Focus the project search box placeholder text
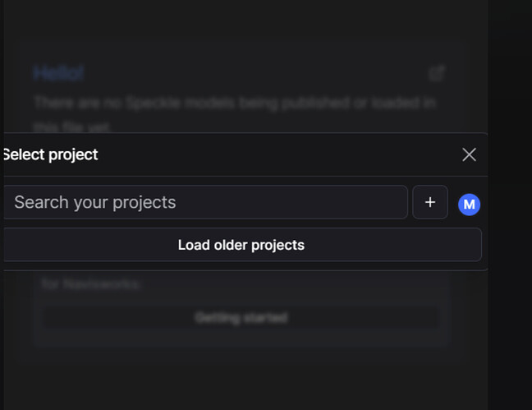 point(95,202)
